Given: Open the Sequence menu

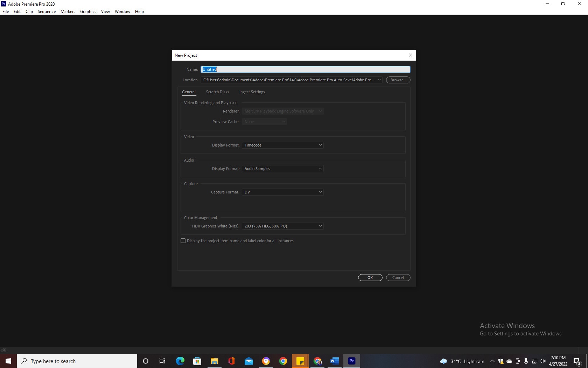Looking at the screenshot, I should [47, 11].
